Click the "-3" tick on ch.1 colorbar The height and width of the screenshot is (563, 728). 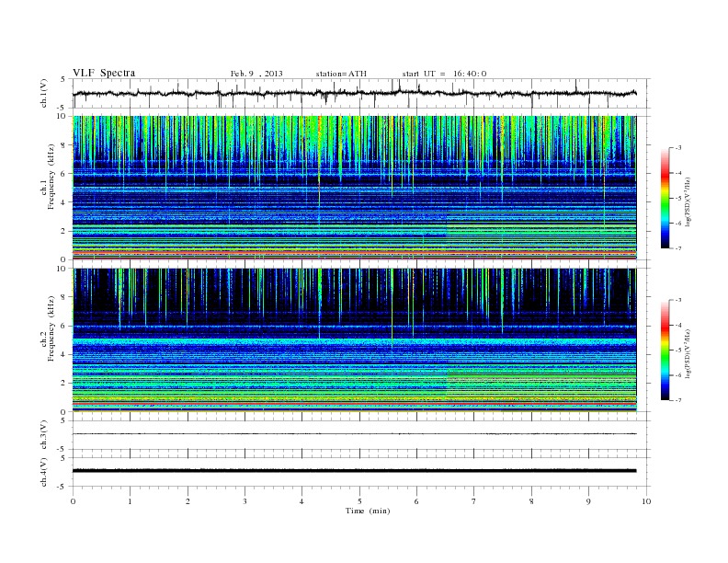coord(678,148)
